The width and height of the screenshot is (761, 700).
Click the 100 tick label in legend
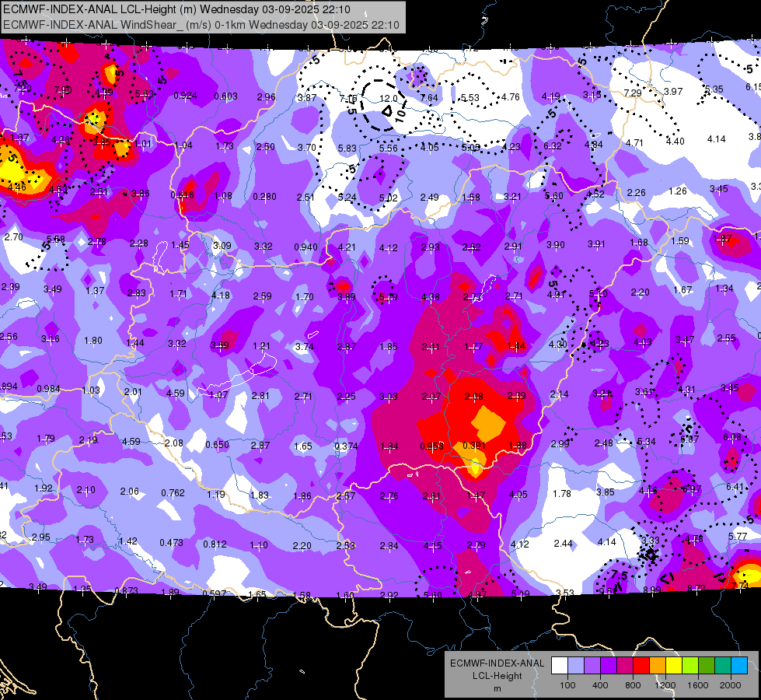click(x=567, y=685)
